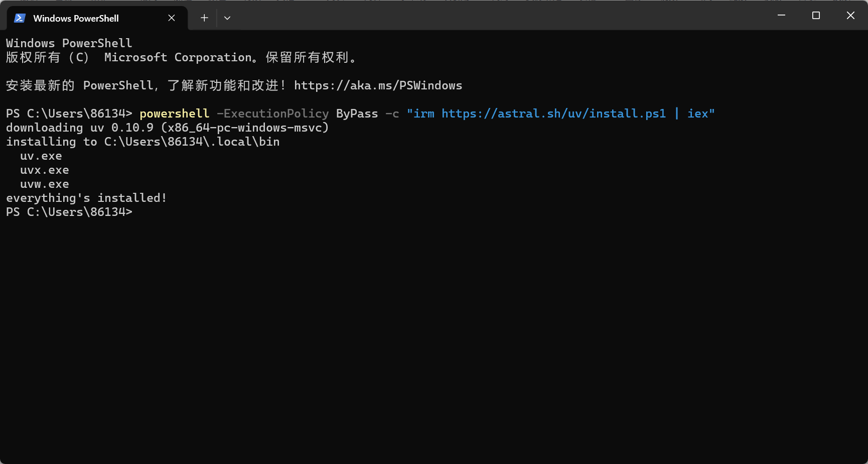This screenshot has height=464, width=868.
Task: Click the Microsoft Corporation copyright line
Action: (181, 57)
